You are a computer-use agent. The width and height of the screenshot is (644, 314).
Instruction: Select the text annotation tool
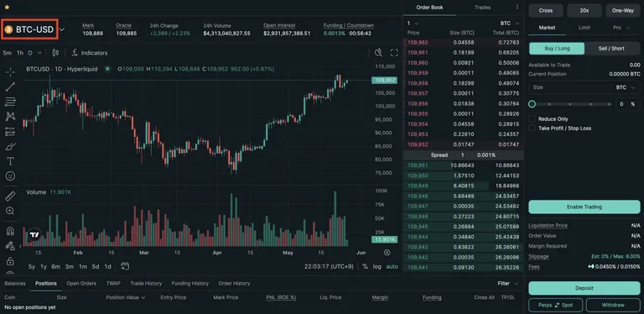point(10,161)
